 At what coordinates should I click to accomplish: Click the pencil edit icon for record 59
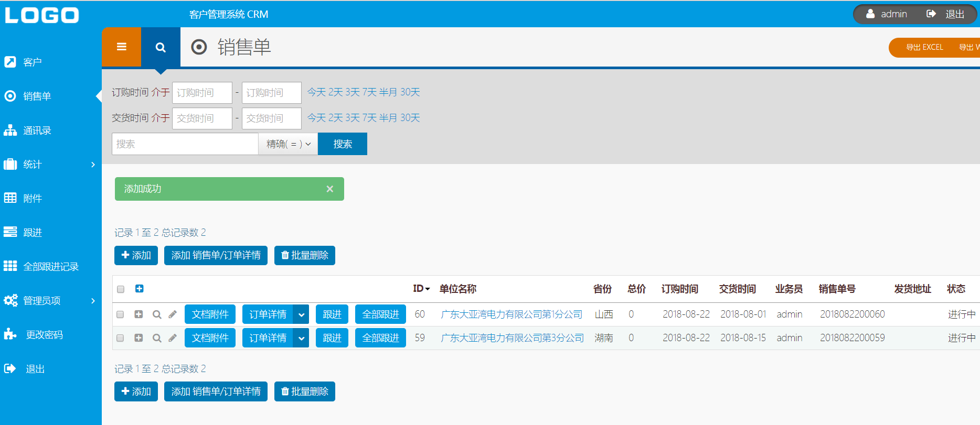coord(173,338)
